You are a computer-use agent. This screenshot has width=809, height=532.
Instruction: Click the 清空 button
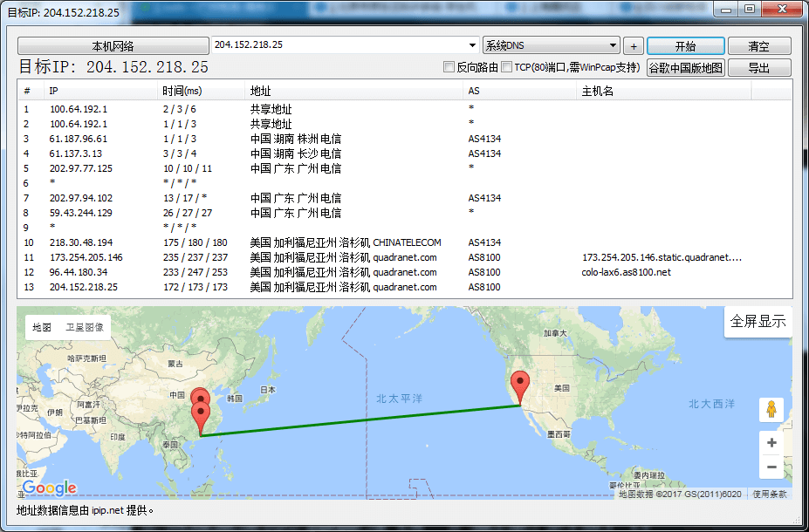point(758,46)
